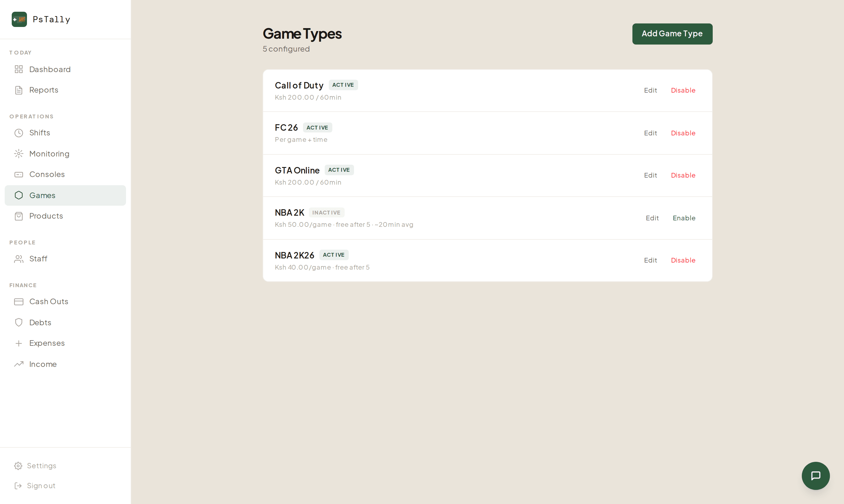Disable GTA Online game type
844x504 pixels.
point(683,175)
